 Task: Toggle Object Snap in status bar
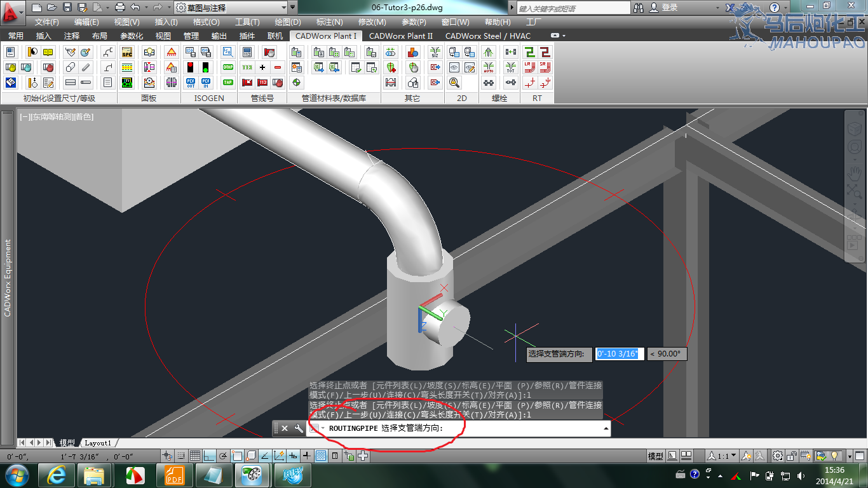click(x=237, y=456)
